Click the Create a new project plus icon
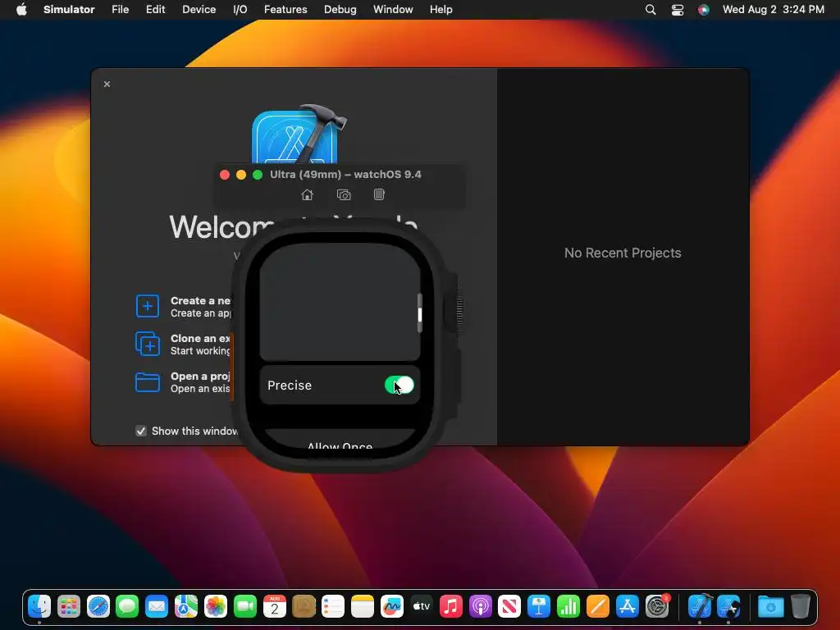This screenshot has height=630, width=840. click(x=148, y=306)
